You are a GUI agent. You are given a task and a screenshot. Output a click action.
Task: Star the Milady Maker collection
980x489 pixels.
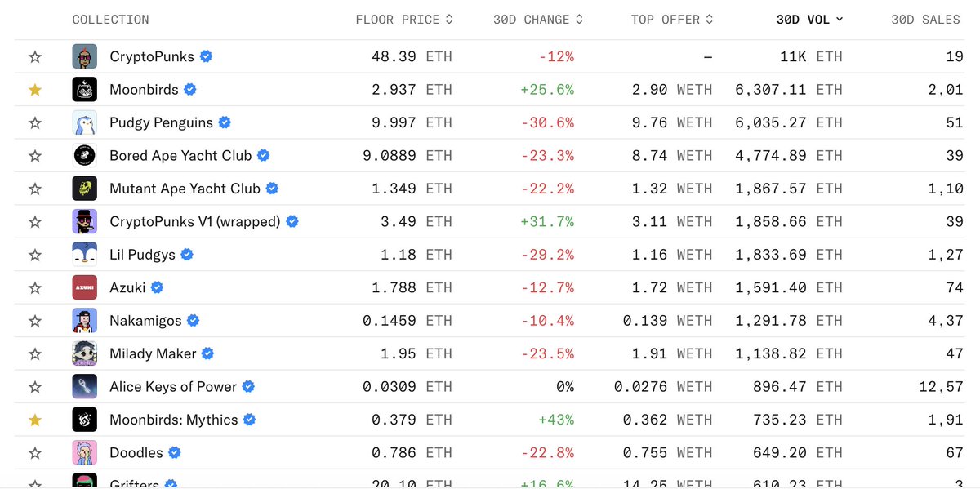coord(35,353)
